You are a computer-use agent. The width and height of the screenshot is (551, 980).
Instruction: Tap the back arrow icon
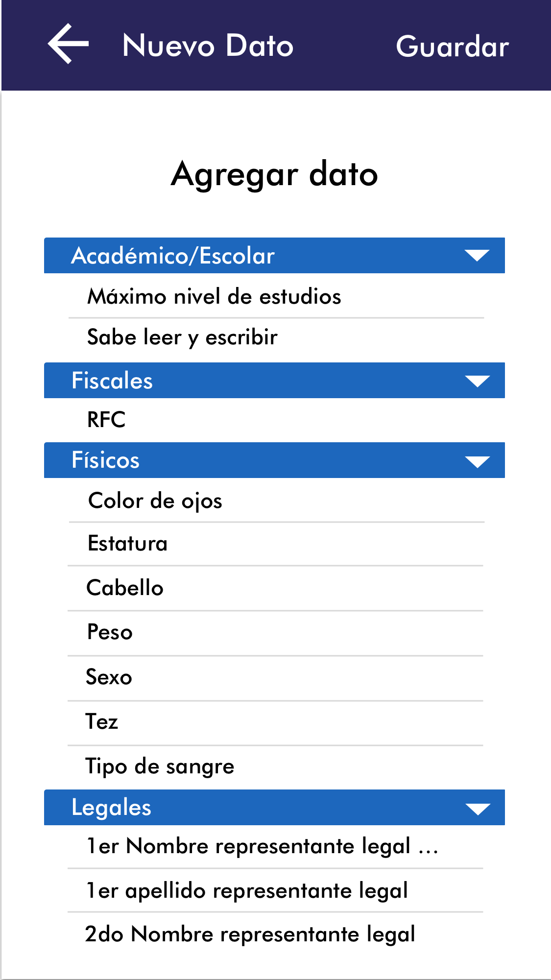tap(68, 44)
